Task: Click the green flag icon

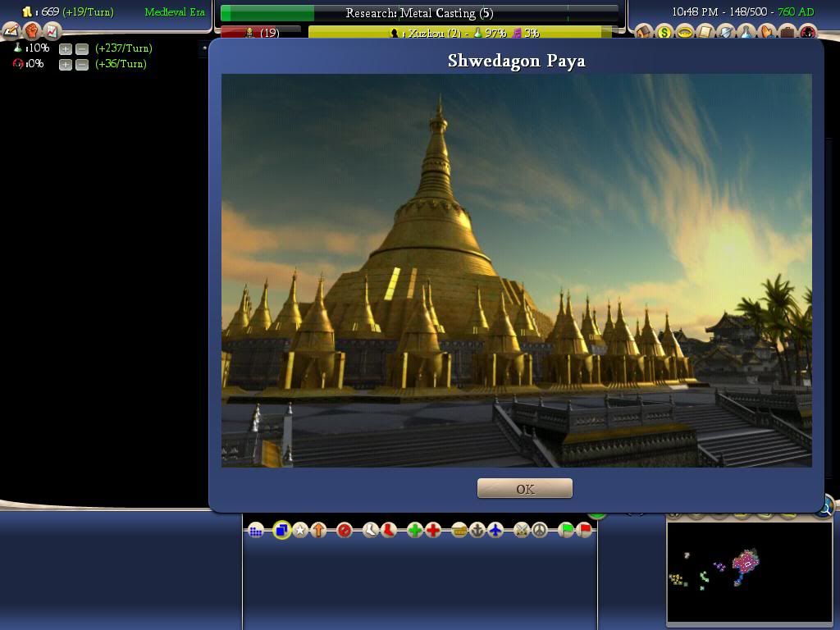Action: 566,531
